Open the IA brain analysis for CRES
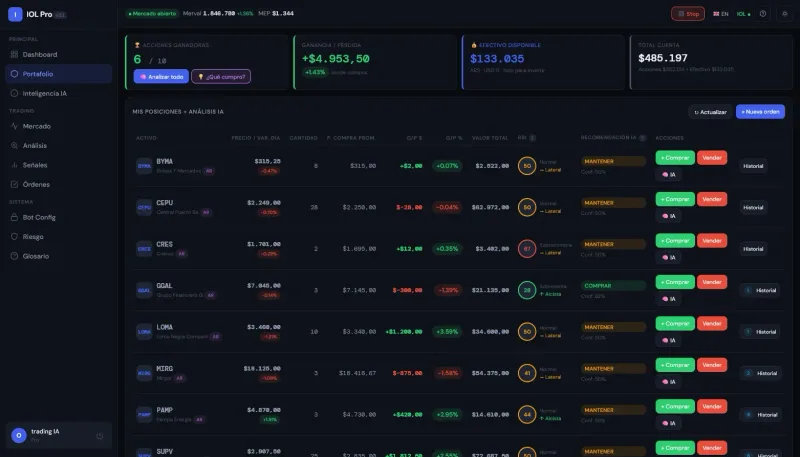This screenshot has width=800, height=457. pos(668,258)
